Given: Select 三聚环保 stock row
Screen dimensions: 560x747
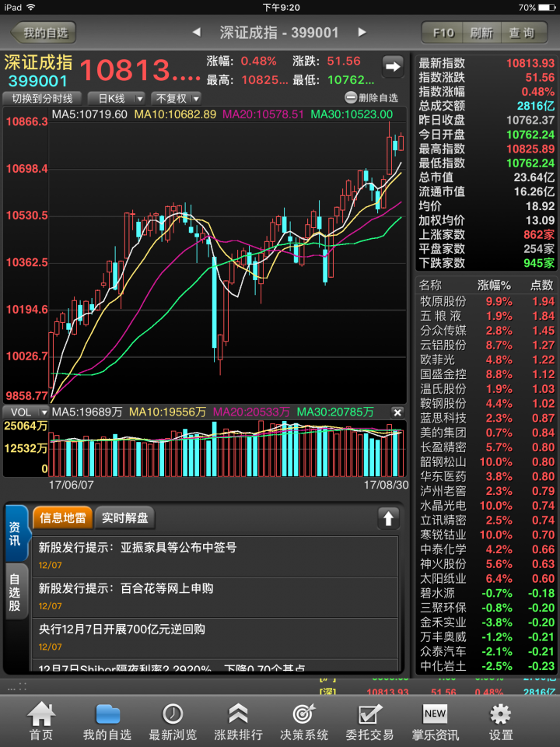Looking at the screenshot, I should (487, 608).
